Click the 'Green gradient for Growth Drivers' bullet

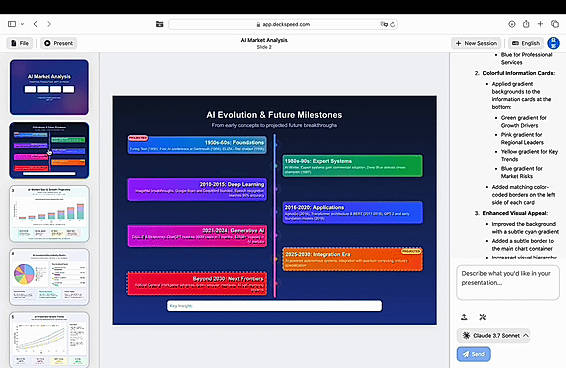tap(523, 121)
